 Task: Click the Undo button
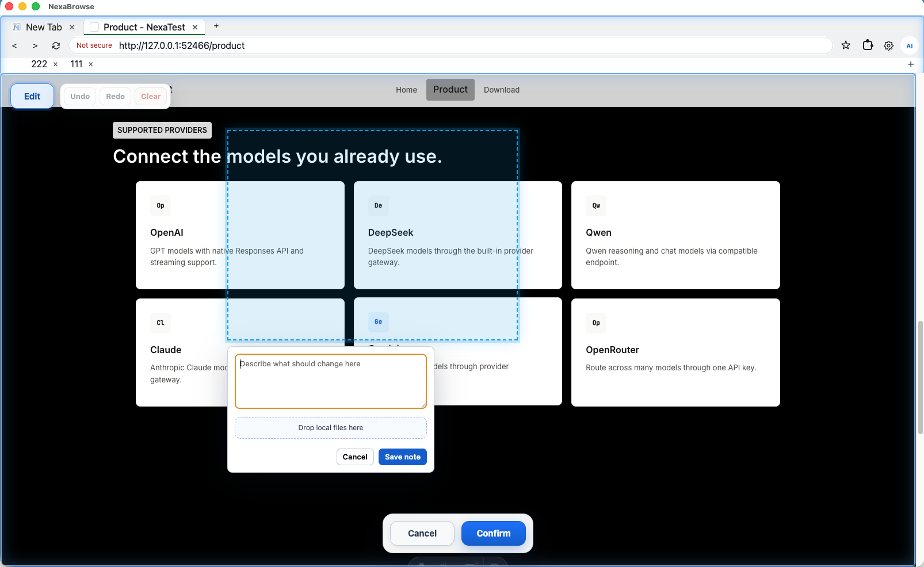[x=80, y=96]
